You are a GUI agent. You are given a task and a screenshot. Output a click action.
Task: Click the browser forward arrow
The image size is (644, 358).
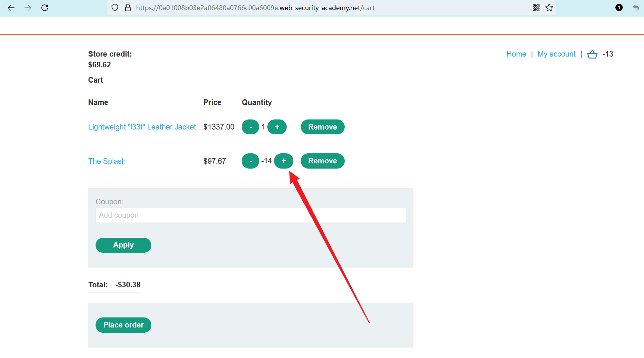point(28,8)
